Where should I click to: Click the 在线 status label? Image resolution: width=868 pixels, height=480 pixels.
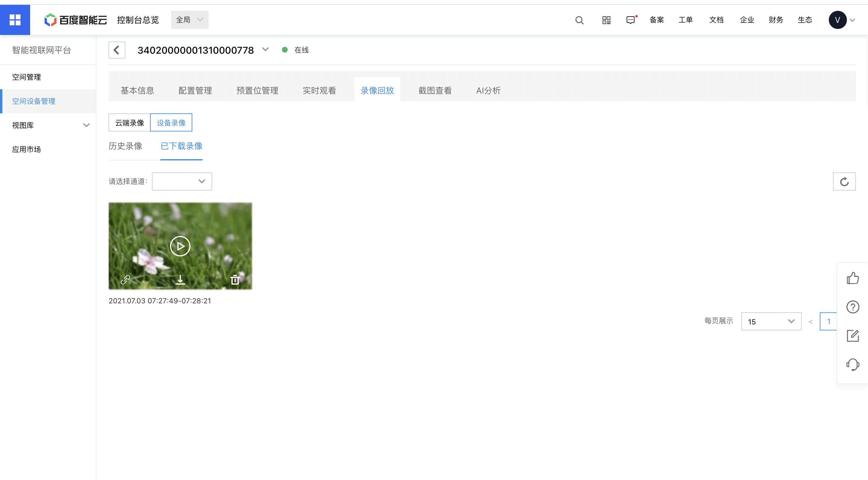pyautogui.click(x=302, y=50)
